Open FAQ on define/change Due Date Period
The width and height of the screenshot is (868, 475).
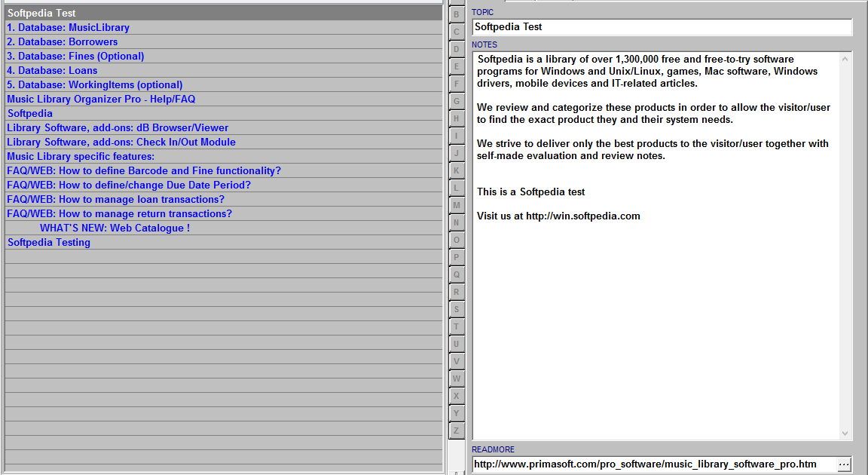[224, 185]
